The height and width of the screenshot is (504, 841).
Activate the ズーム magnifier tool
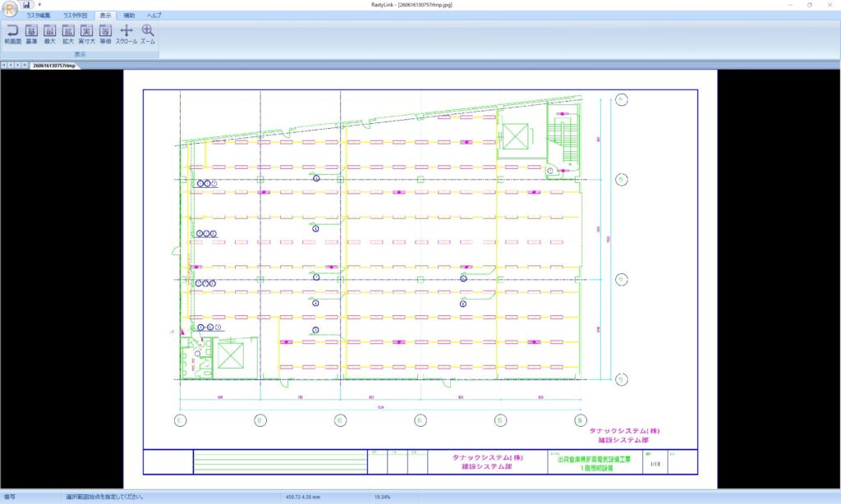pos(148,34)
